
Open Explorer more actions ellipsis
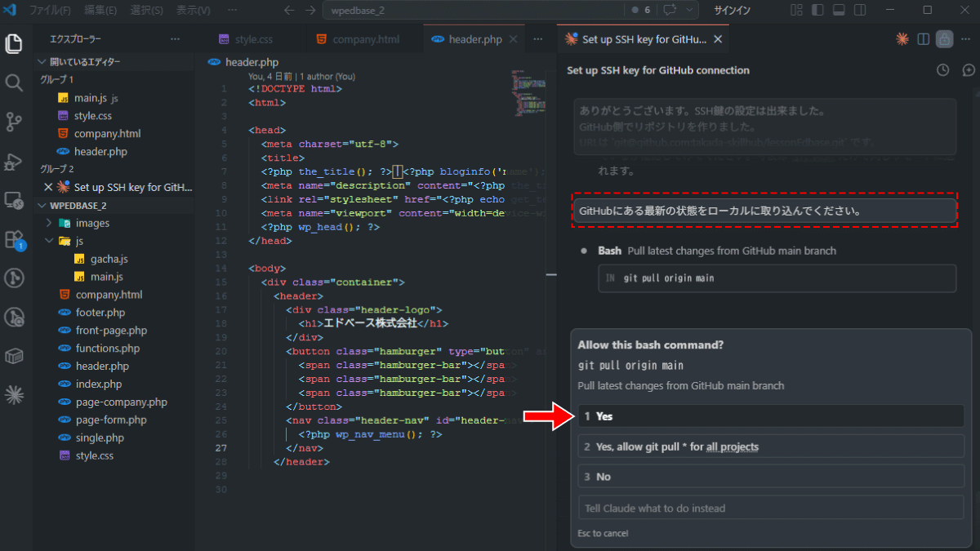click(x=175, y=39)
